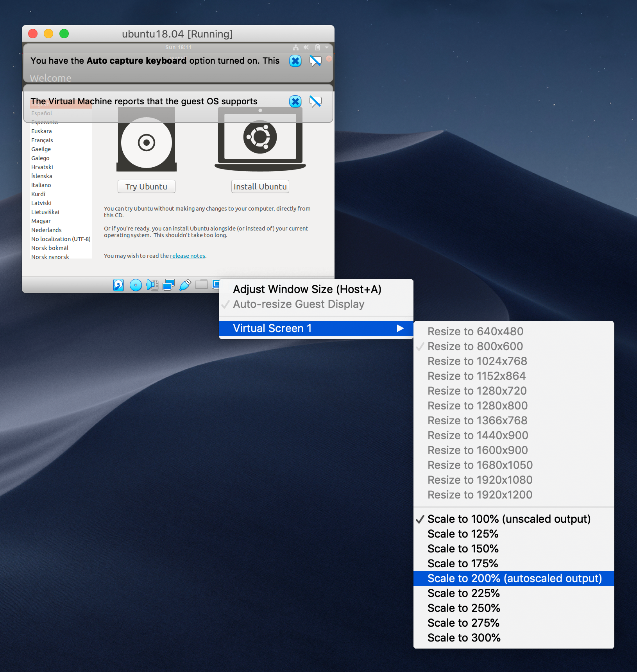Viewport: 637px width, 672px height.
Task: Select Hrvatski in the language list
Action: (x=61, y=167)
